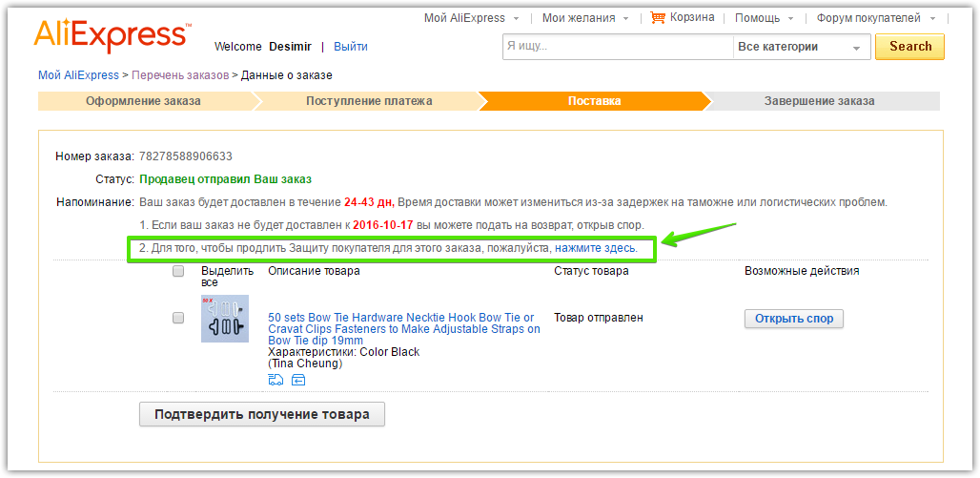Viewport: 980px width, 478px height.
Task: Tick the Выделить все checkbox
Action: coord(178,271)
